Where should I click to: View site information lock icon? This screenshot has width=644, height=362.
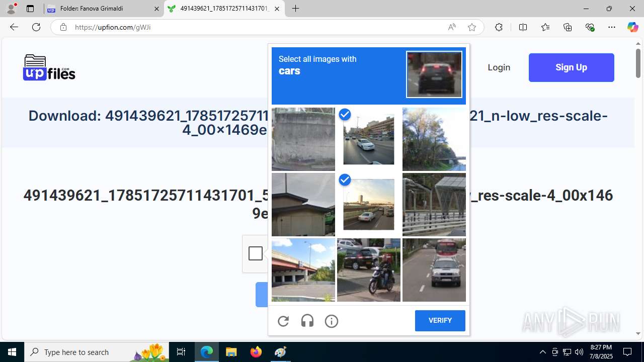[x=63, y=27]
